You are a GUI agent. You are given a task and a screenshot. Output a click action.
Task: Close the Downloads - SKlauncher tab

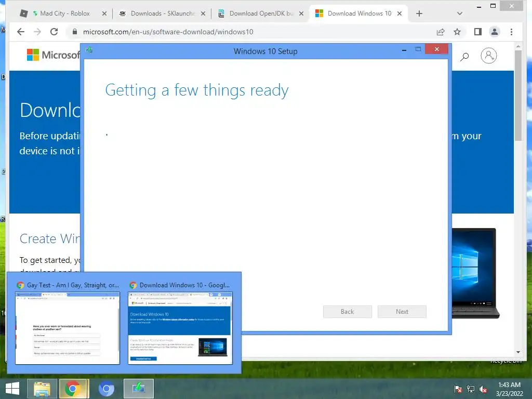[x=203, y=14]
